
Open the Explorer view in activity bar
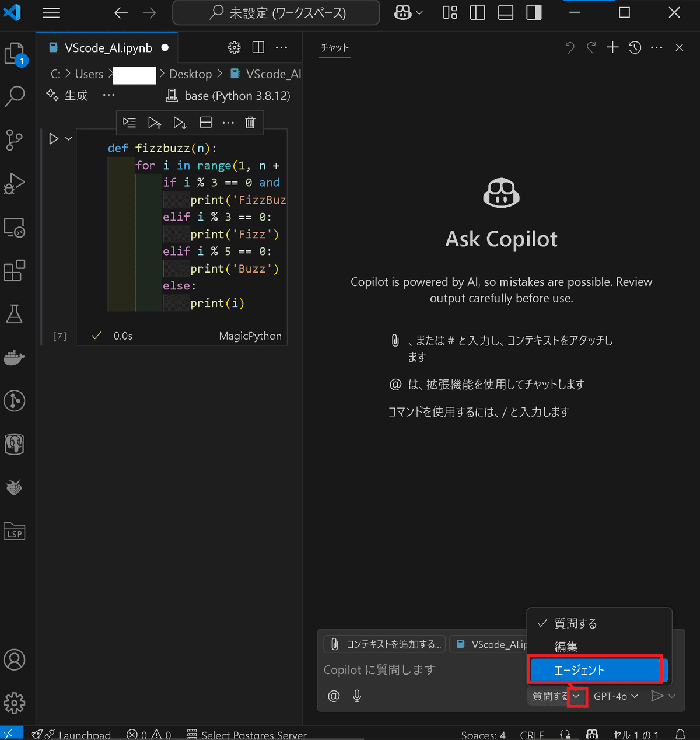pyautogui.click(x=15, y=54)
